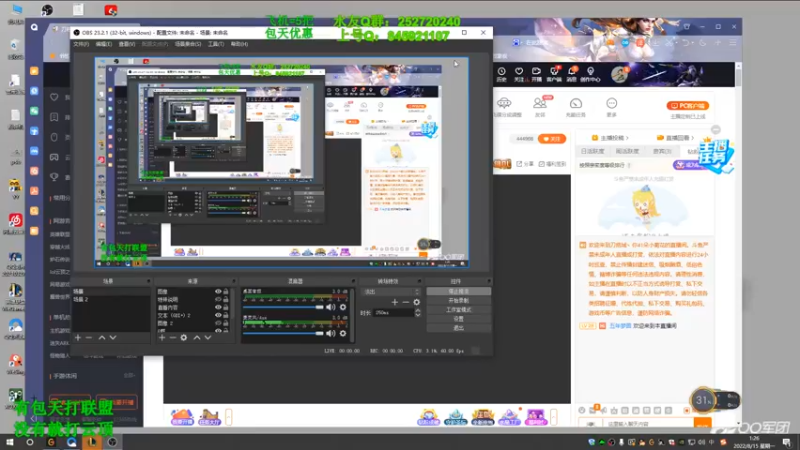Toggle visibility eye of 文本 (GDI+) 2 source
The height and width of the screenshot is (450, 800).
click(x=218, y=315)
